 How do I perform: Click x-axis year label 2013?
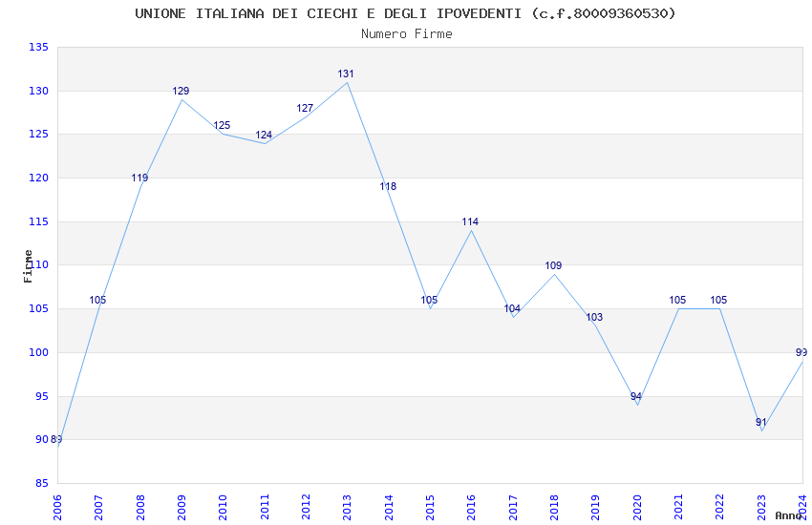(348, 508)
